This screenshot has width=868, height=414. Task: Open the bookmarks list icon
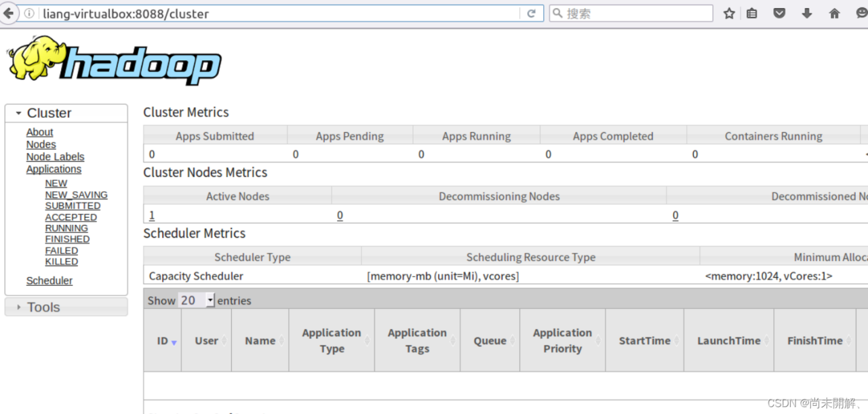point(752,14)
